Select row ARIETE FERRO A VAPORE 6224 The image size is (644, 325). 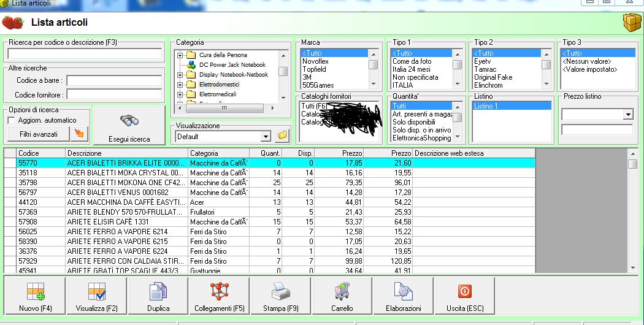click(269, 251)
